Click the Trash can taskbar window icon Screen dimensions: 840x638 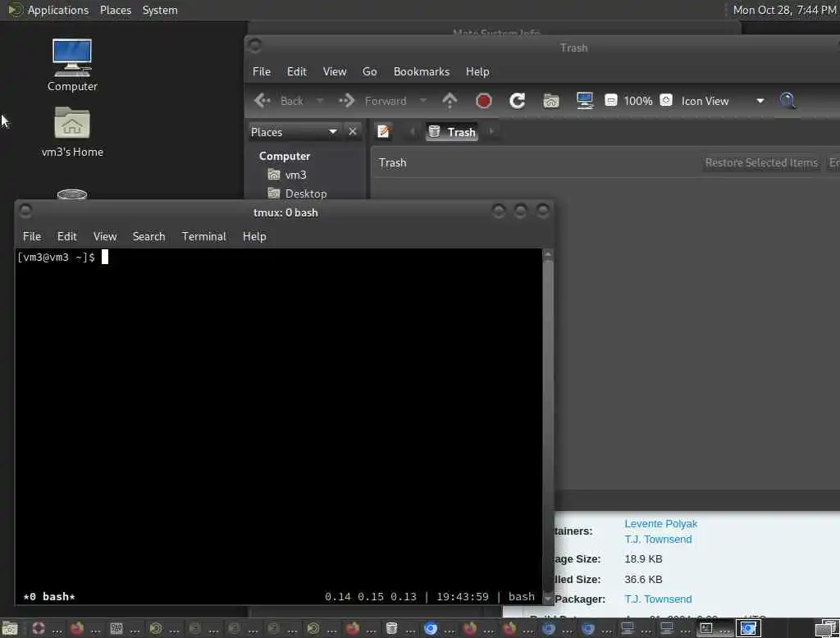coord(391,628)
